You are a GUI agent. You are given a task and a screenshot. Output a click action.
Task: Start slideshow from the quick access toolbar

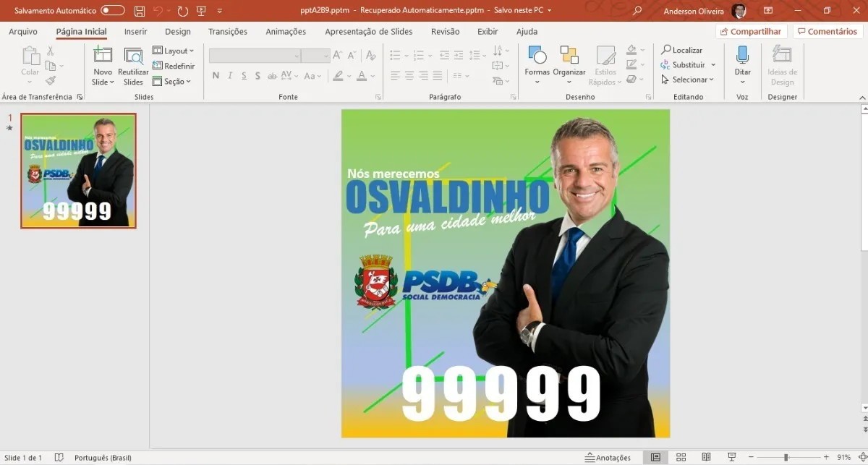click(201, 11)
